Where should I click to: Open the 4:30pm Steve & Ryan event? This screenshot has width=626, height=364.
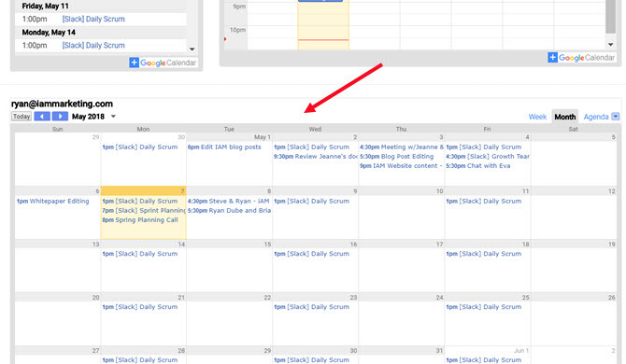coord(229,202)
